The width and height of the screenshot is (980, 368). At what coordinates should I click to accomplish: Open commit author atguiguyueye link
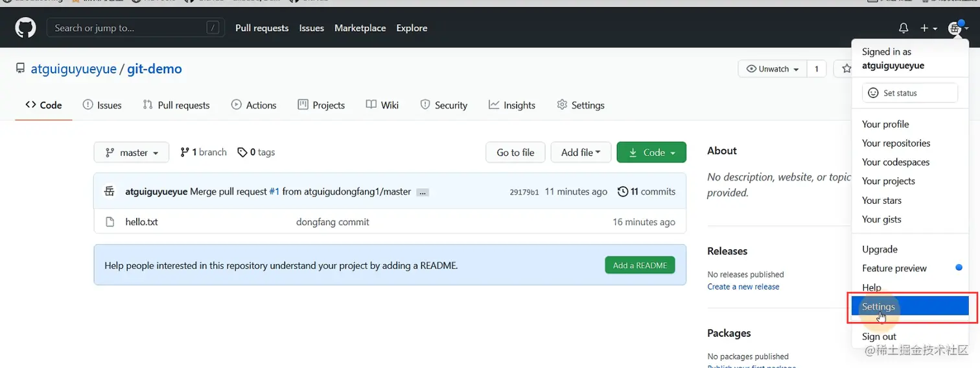[x=156, y=191]
